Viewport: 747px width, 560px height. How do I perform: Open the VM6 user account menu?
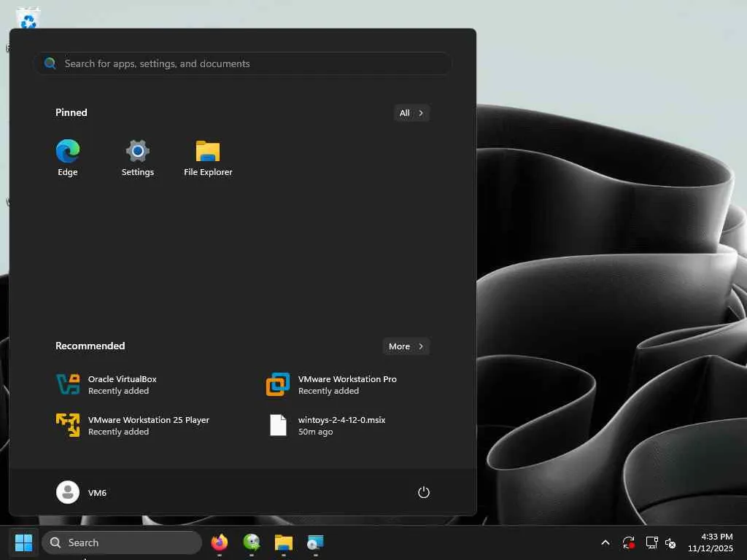pos(82,492)
